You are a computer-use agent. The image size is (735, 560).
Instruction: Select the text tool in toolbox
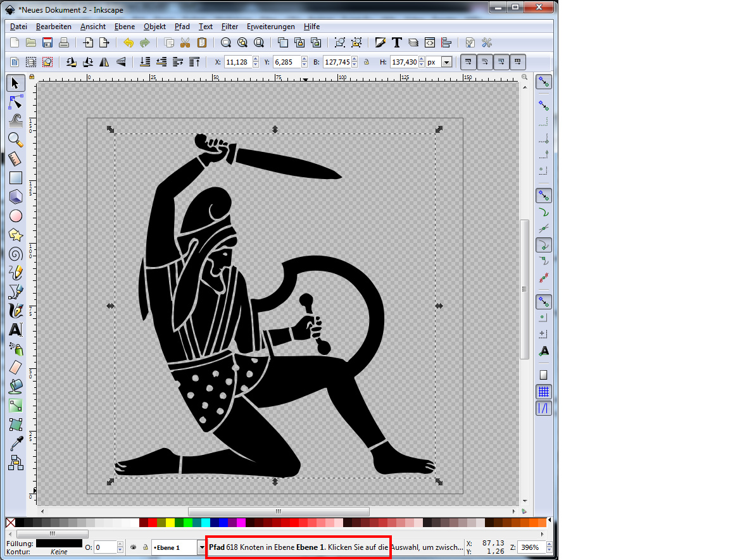coord(16,330)
